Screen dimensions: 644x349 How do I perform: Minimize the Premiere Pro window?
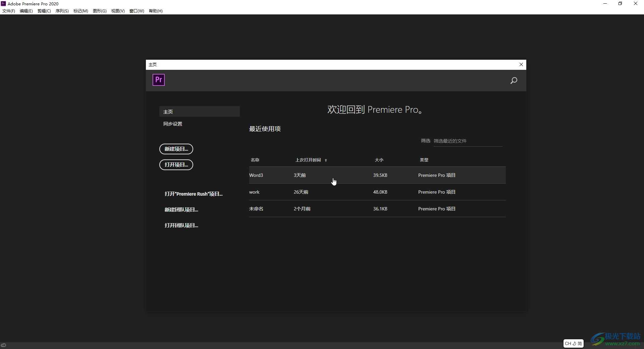point(605,4)
